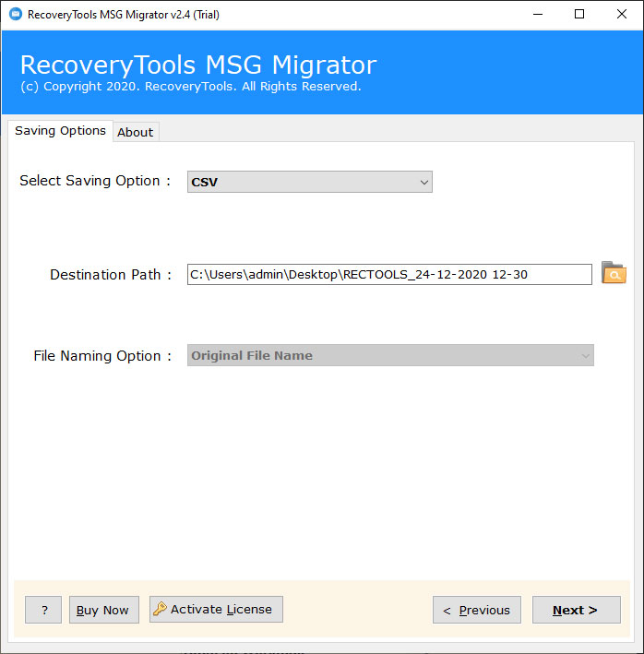644x654 pixels.
Task: Click inside the Destination Path text field
Action: (x=389, y=275)
